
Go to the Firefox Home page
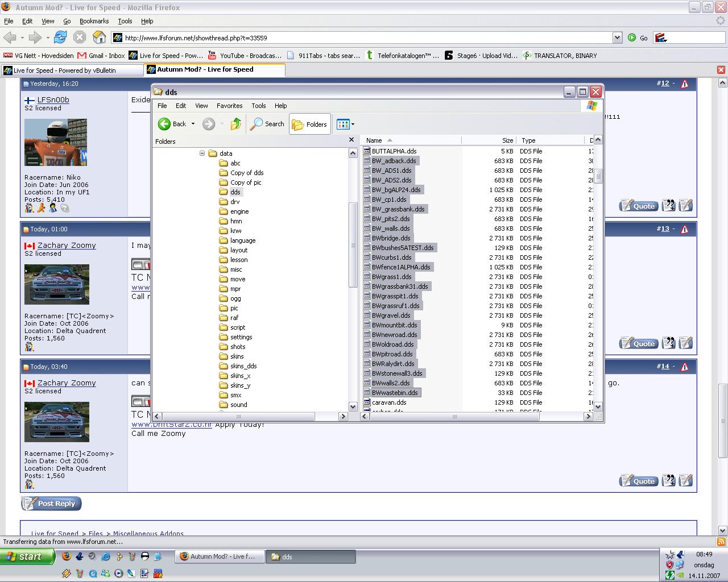coord(100,38)
